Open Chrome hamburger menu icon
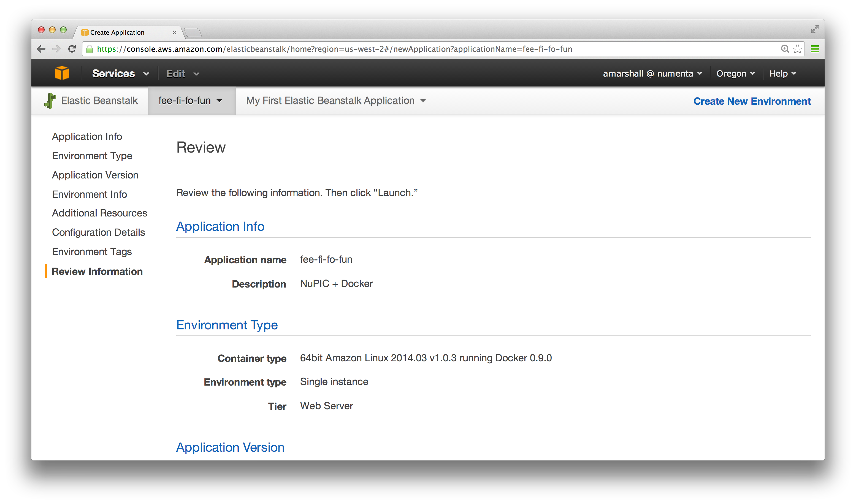This screenshot has width=856, height=504. coord(815,49)
